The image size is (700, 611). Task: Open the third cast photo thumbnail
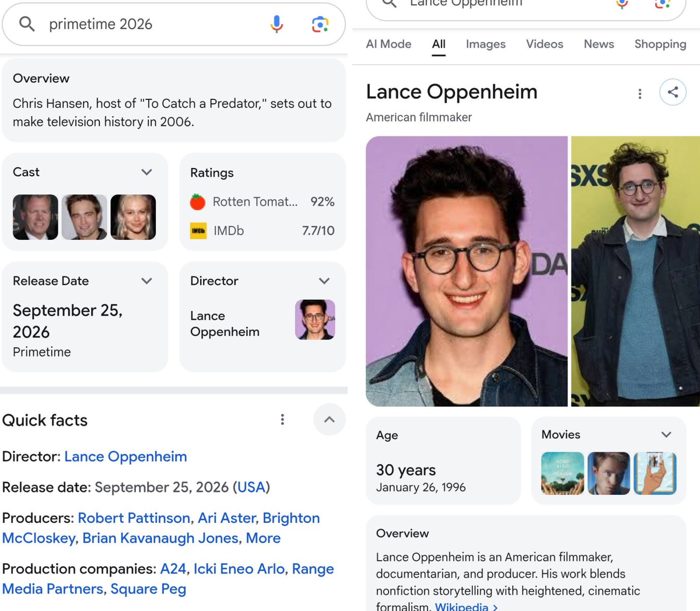click(133, 217)
